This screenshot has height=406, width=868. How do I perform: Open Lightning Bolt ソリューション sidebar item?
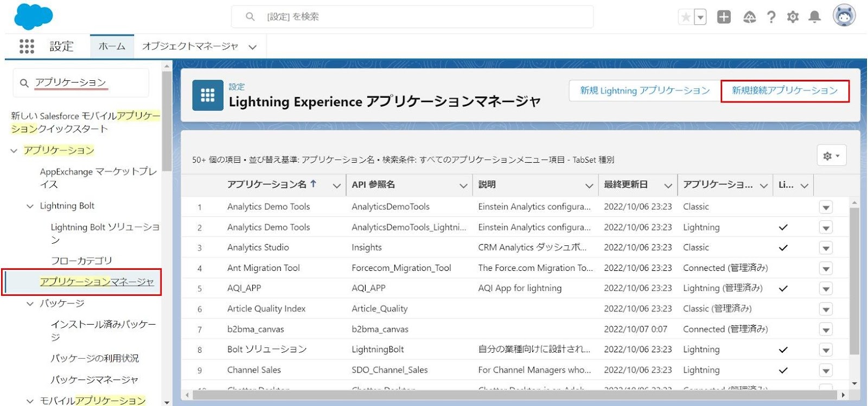[105, 233]
